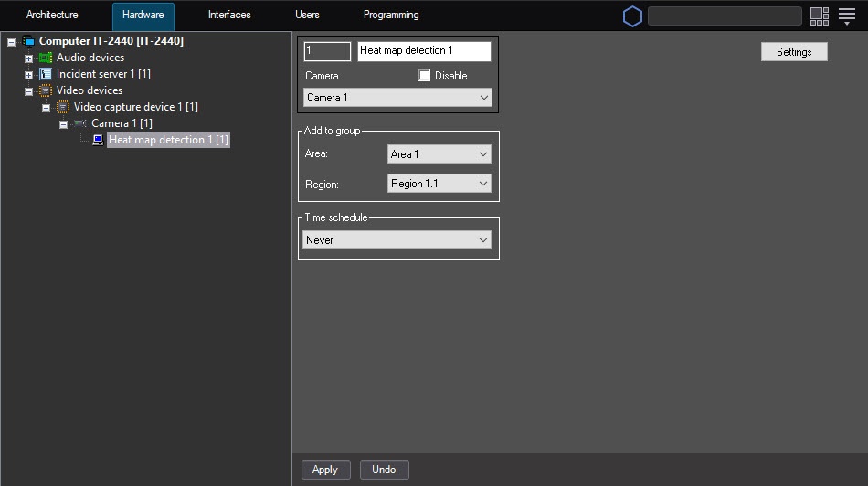The width and height of the screenshot is (868, 486).
Task: Click the Camera 1 tree icon
Action: click(x=80, y=123)
